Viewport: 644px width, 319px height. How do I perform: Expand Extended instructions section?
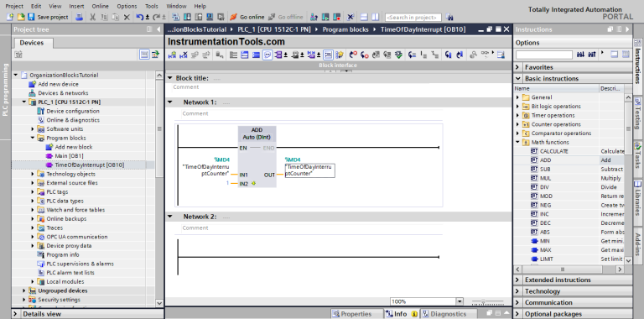coord(517,280)
